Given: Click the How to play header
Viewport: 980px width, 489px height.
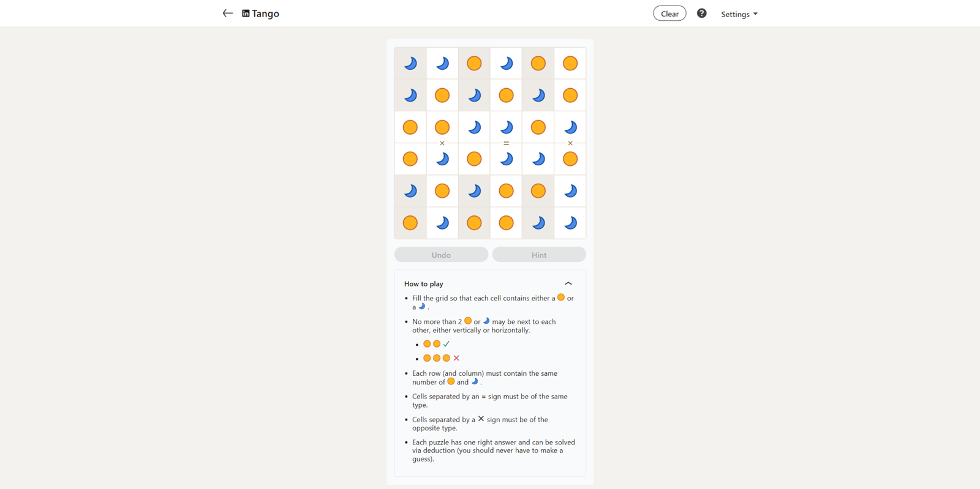Looking at the screenshot, I should [x=424, y=284].
